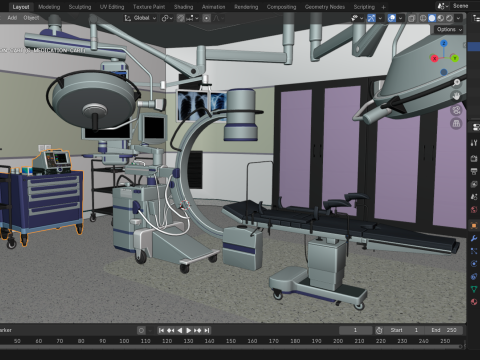The width and height of the screenshot is (480, 360).
Task: Open the Render properties tab
Action: coord(474,158)
